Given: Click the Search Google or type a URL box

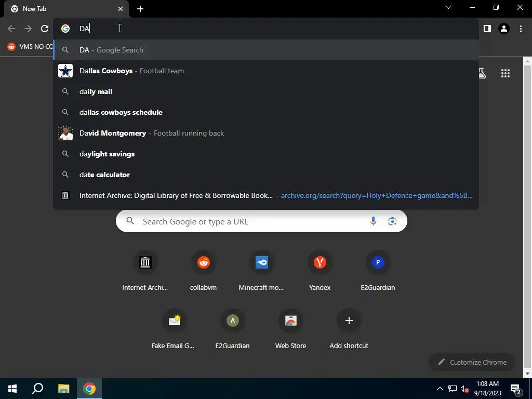Looking at the screenshot, I should coord(261,221).
